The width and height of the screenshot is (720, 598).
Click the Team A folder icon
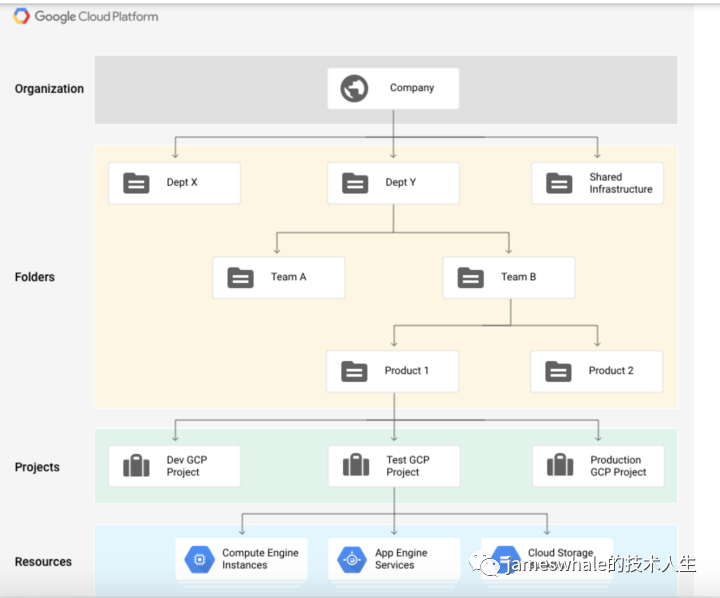click(x=241, y=277)
